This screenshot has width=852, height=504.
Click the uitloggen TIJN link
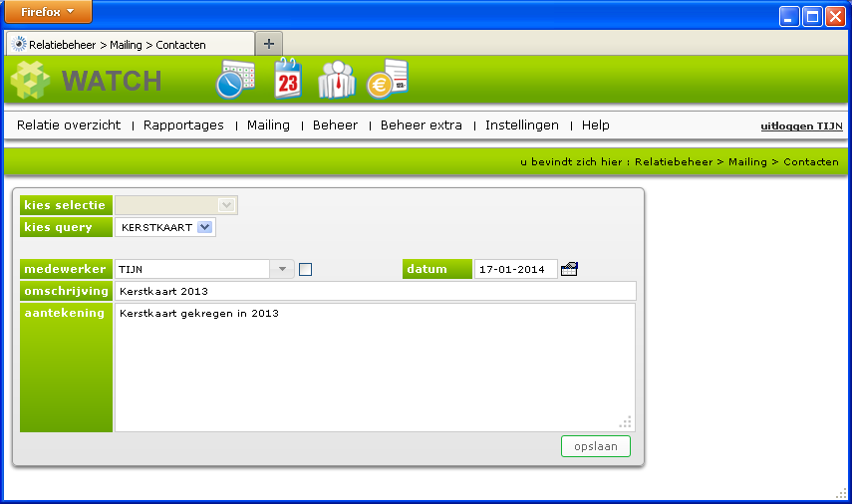click(801, 126)
